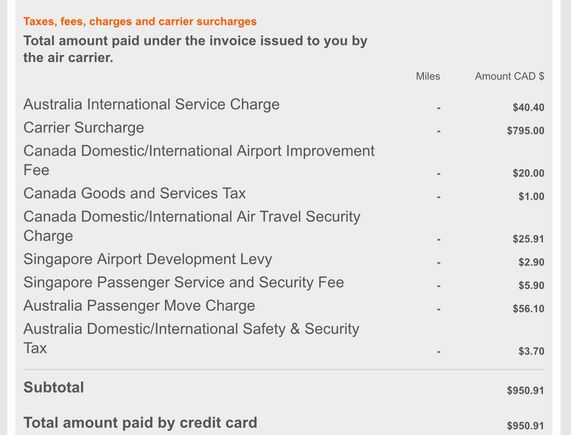Click the $40.40 amount
The height and width of the screenshot is (435, 571).
528,107
